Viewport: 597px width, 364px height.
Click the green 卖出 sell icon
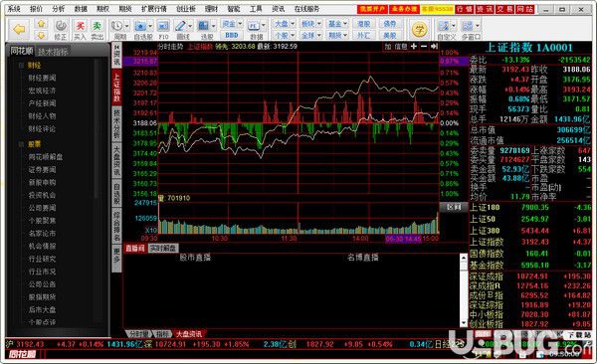(x=98, y=30)
